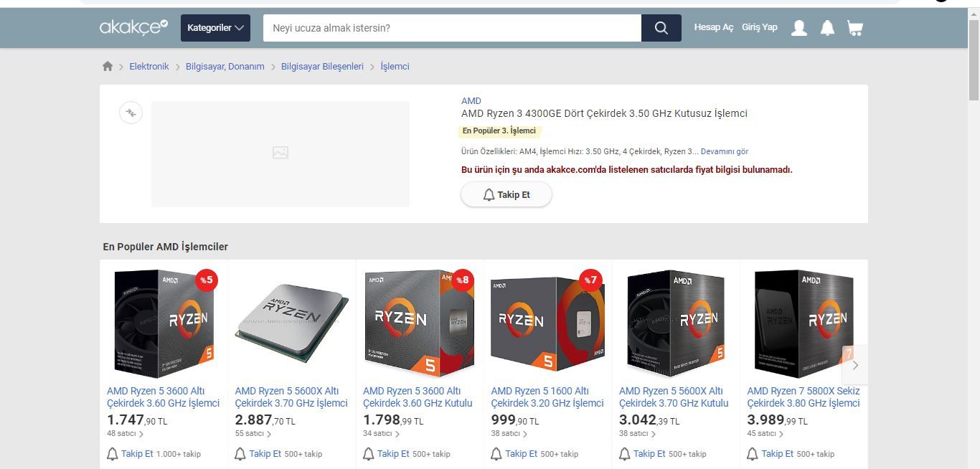Show next popular processors with carousel arrow
Screen dimensions: 980x469
[x=854, y=364]
